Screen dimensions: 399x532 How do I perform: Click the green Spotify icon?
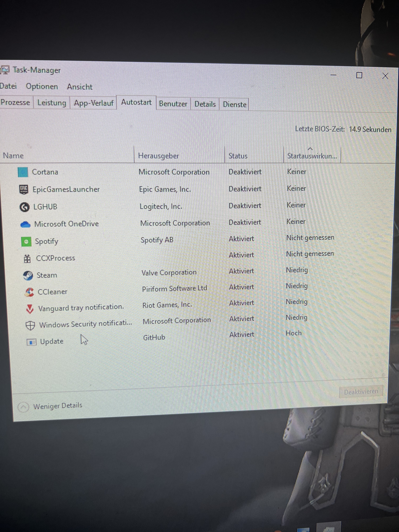coord(26,241)
